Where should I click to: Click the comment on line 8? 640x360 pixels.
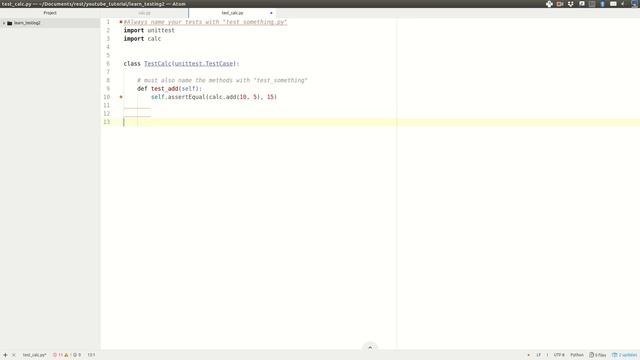click(222, 80)
